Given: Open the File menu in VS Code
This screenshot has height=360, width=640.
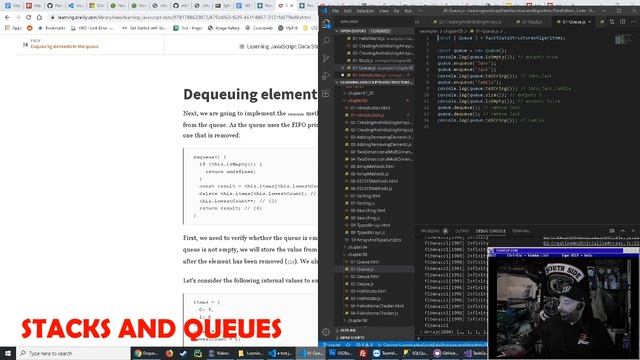Looking at the screenshot, I should (336, 11).
